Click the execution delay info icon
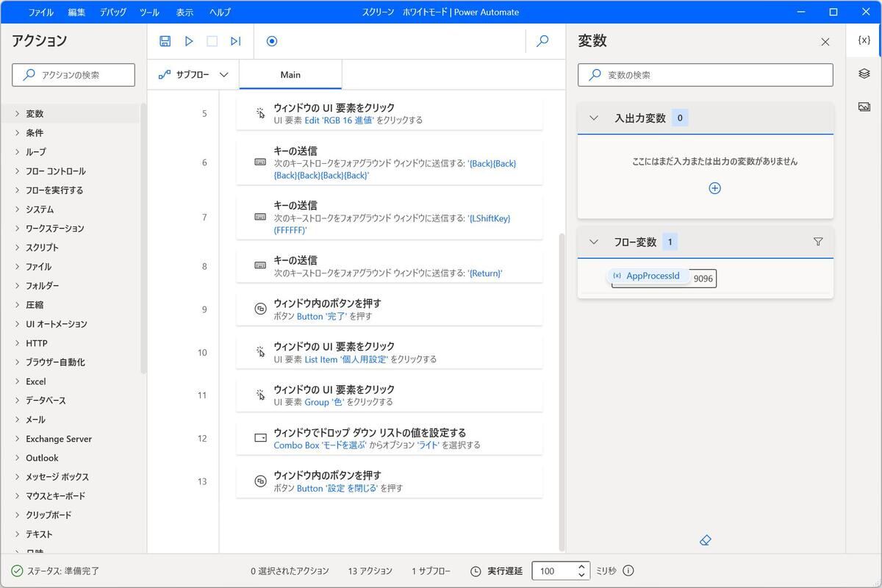Viewport: 882px width, 588px height. [628, 570]
